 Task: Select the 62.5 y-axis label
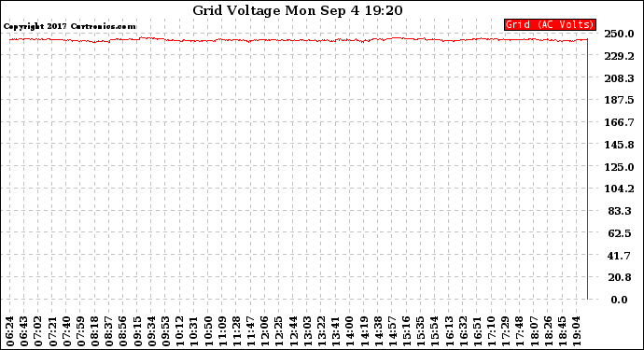(x=620, y=233)
